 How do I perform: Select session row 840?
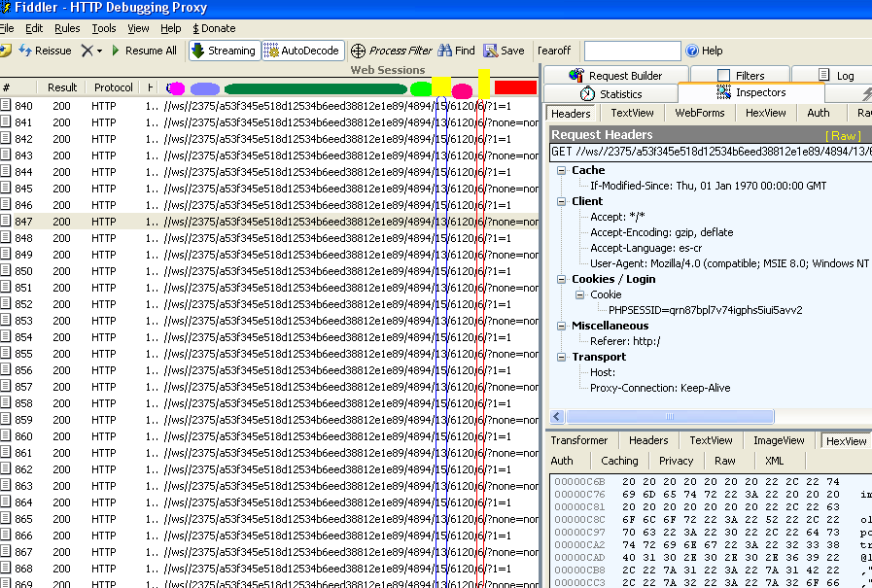pyautogui.click(x=269, y=106)
